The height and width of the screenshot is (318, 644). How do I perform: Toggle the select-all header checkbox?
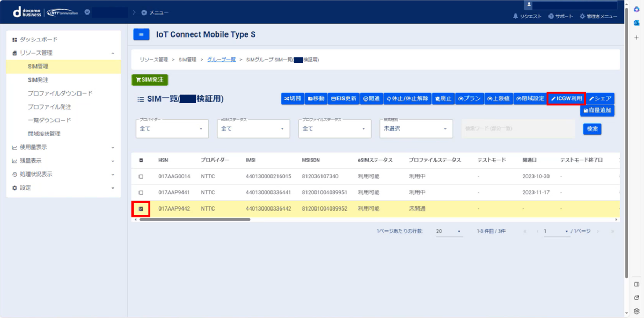coord(141,160)
